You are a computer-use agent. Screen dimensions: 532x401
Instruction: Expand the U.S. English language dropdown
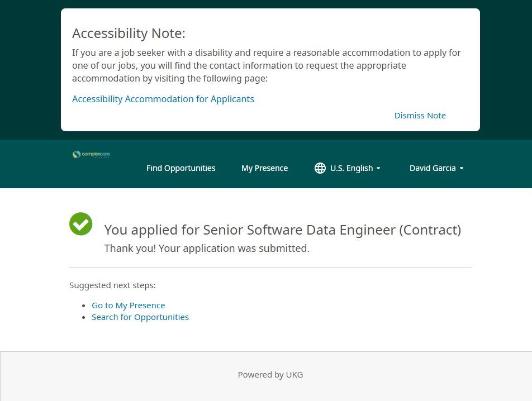click(351, 168)
